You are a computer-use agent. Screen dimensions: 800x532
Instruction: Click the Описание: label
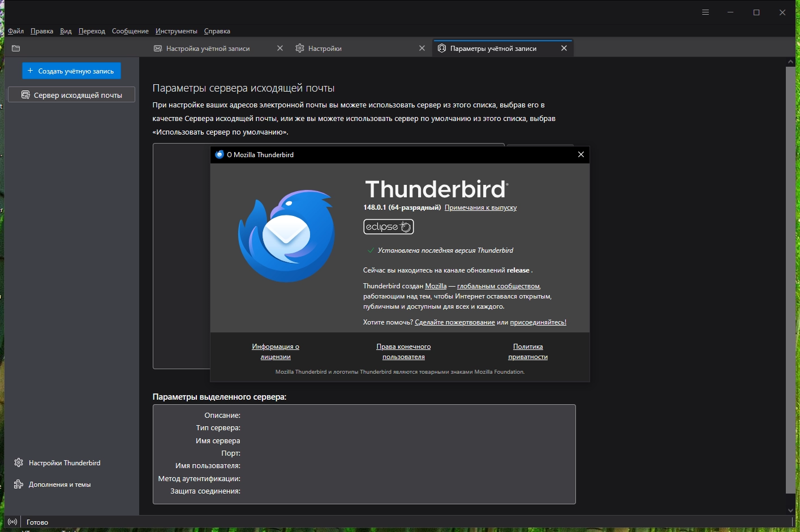pos(222,416)
